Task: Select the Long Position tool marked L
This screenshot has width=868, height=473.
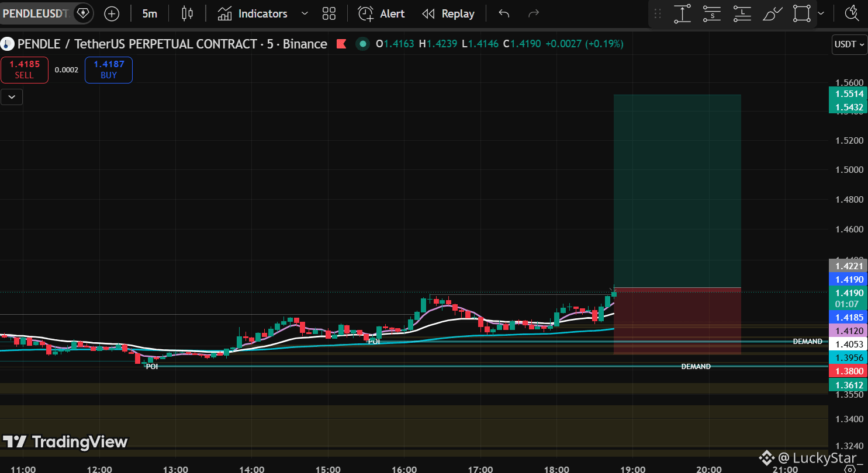Action: click(x=742, y=13)
